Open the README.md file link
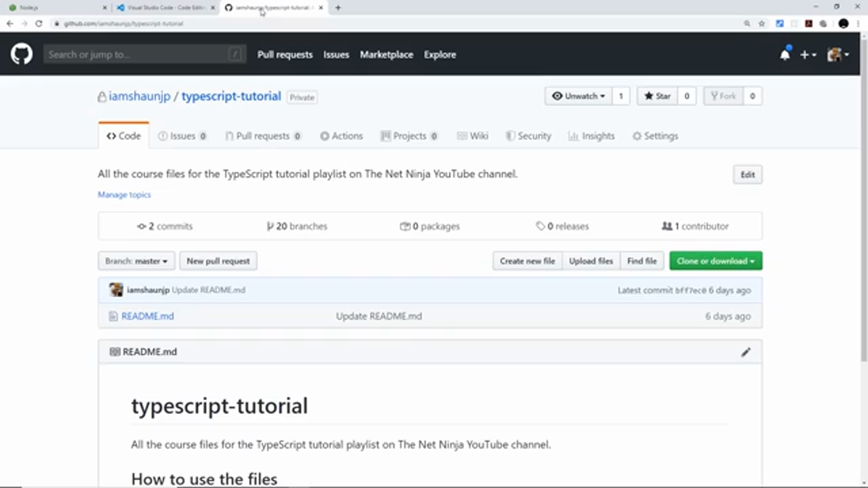 coord(147,316)
